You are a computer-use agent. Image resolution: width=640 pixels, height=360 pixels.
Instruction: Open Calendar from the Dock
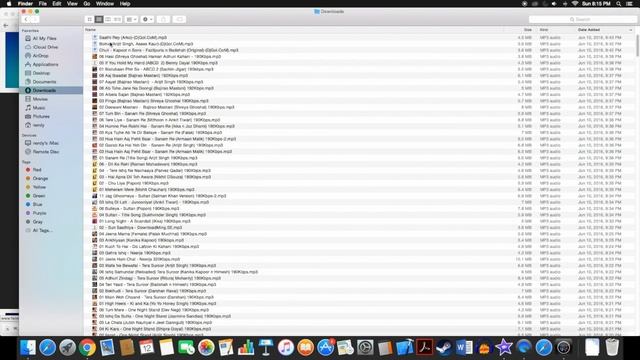coord(147,348)
